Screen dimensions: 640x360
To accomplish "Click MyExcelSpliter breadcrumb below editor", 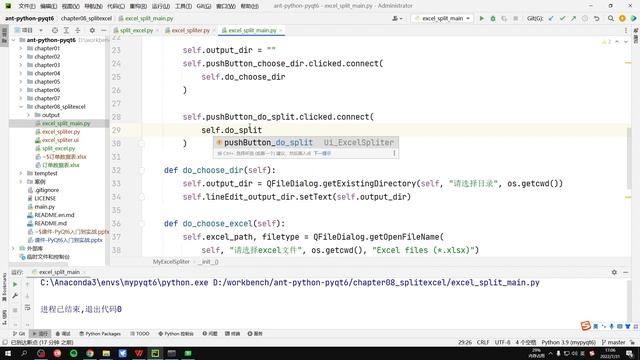I will (171, 262).
